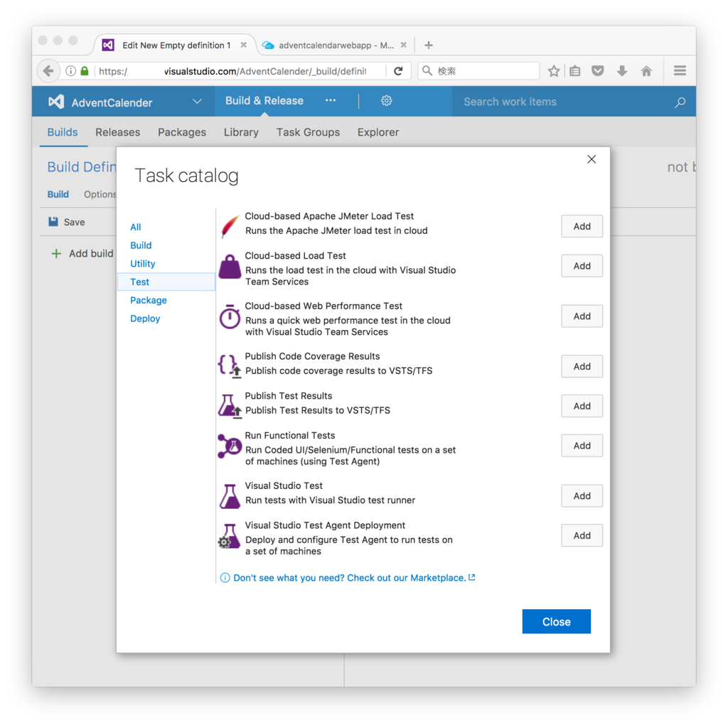Select the Build category in Task catalog
728x725 pixels.
click(141, 245)
